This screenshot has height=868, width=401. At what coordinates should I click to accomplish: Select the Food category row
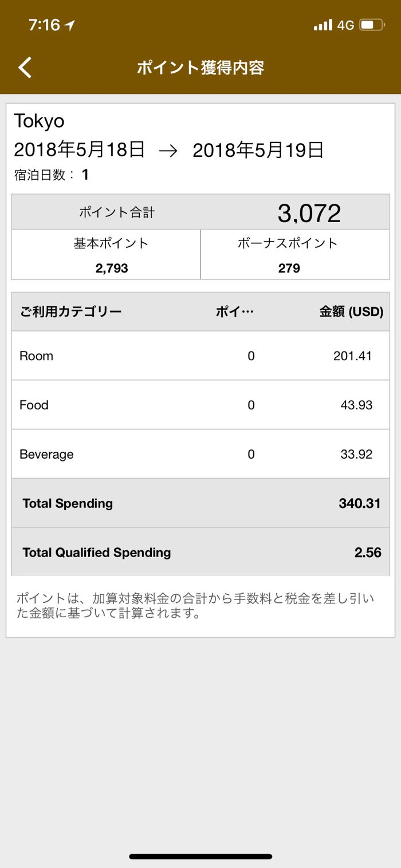pos(200,405)
